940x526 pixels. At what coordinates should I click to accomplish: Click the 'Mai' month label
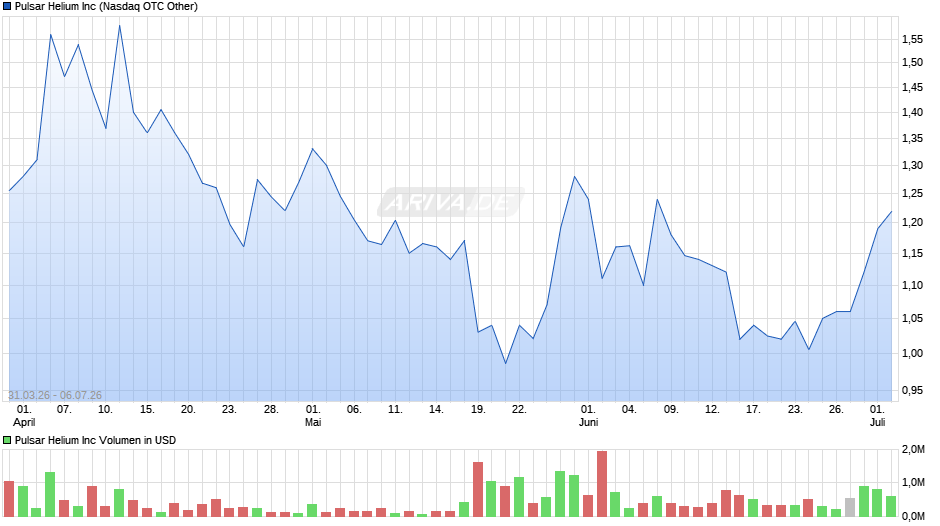[313, 422]
